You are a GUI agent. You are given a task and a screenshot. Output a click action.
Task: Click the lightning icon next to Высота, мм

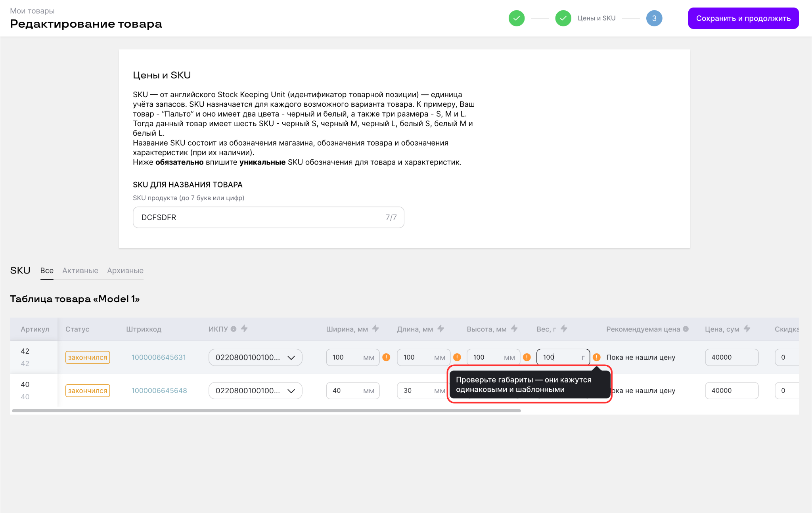(514, 329)
